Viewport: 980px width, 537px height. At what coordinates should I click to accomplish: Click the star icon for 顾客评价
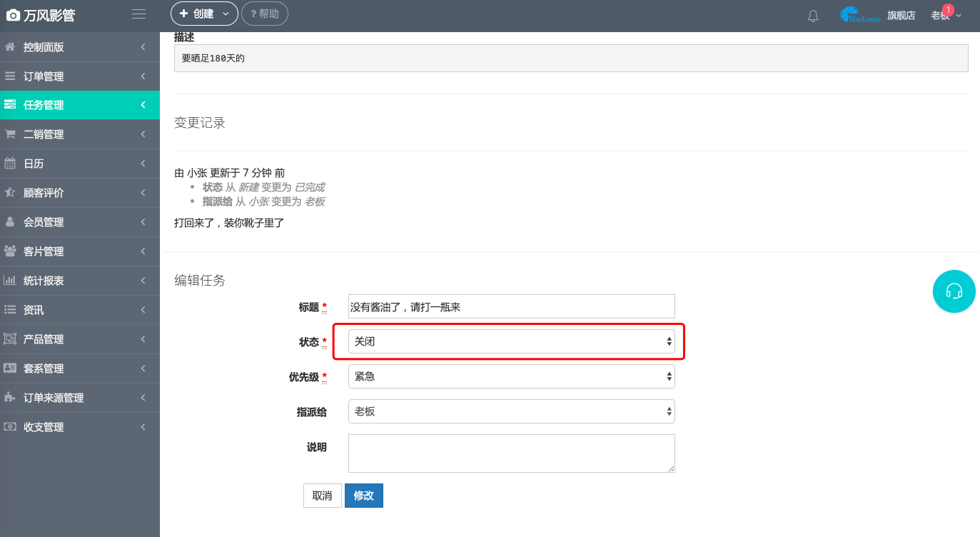click(10, 193)
